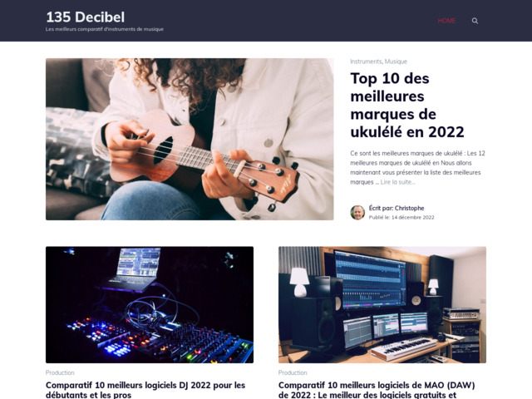Open the Top 10 marques de ukulélé article title
The image size is (532, 399).
[407, 106]
